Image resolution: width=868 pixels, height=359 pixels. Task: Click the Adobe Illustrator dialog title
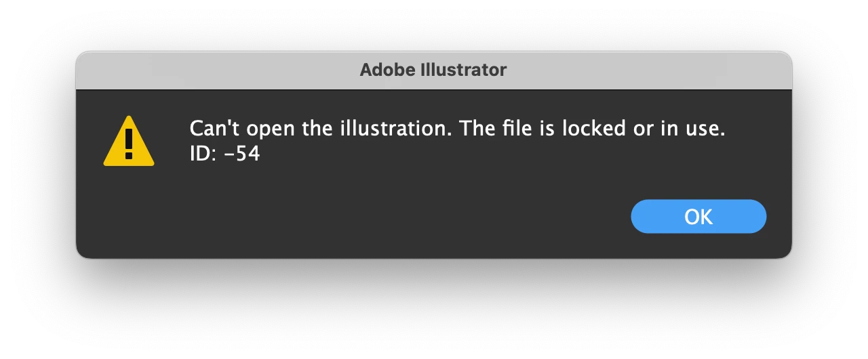(x=433, y=70)
